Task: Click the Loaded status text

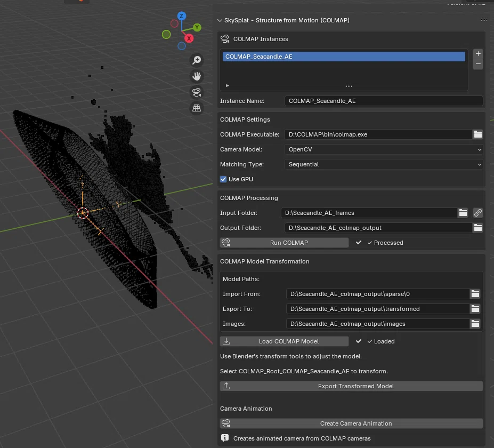Action: click(x=384, y=341)
